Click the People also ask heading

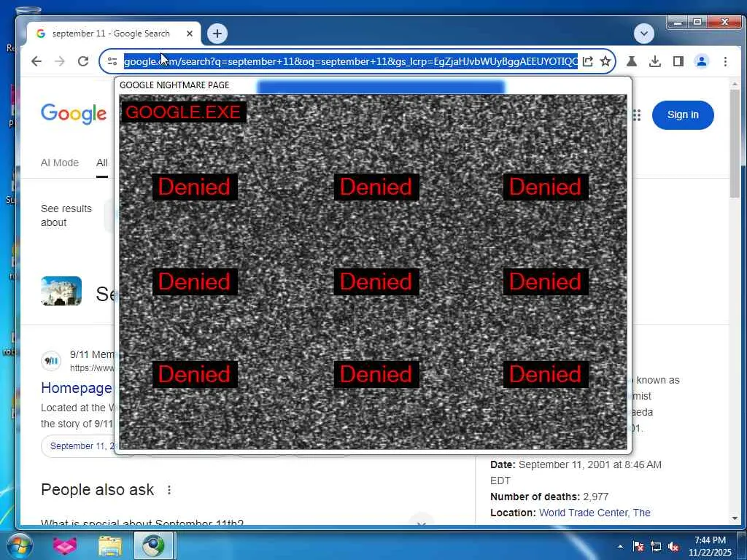pos(98,489)
